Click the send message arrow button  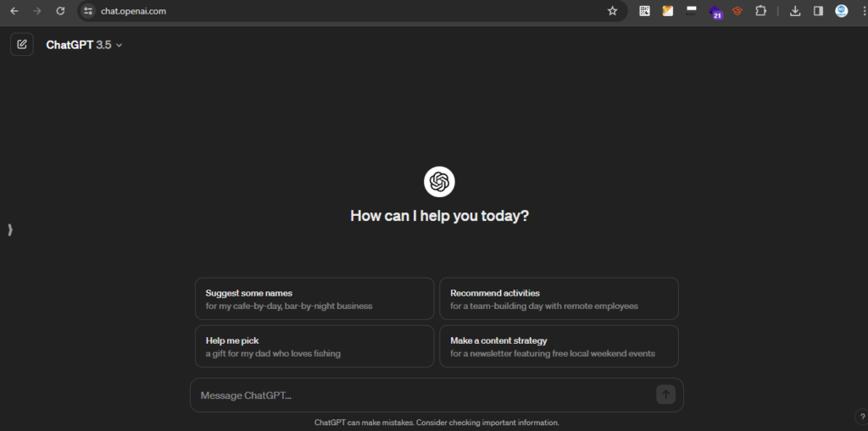(x=665, y=395)
